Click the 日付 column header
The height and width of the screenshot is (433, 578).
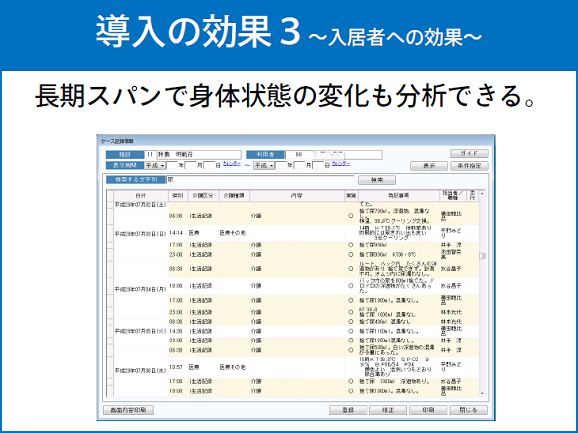(x=140, y=196)
